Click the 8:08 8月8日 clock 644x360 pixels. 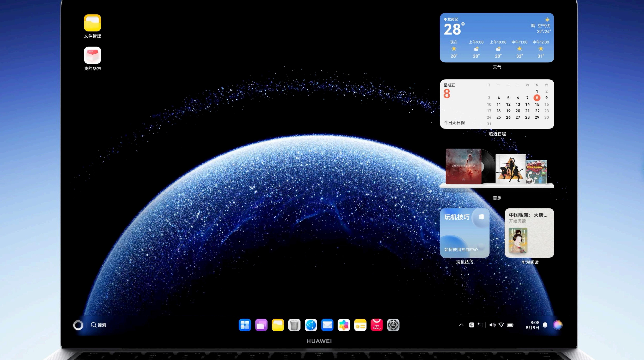coord(533,325)
